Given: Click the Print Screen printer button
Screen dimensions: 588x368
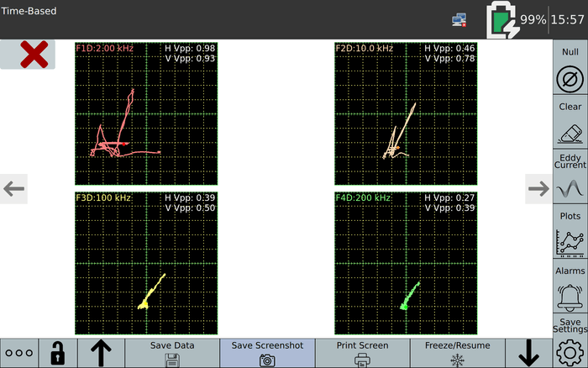Looking at the screenshot, I should (x=362, y=353).
